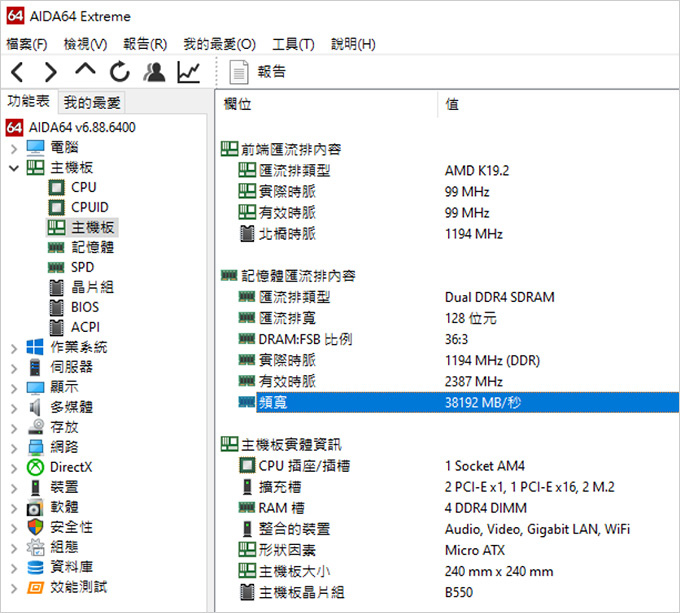680x613 pixels.
Task: Click the 報告 toolbar button label
Action: coord(272,72)
